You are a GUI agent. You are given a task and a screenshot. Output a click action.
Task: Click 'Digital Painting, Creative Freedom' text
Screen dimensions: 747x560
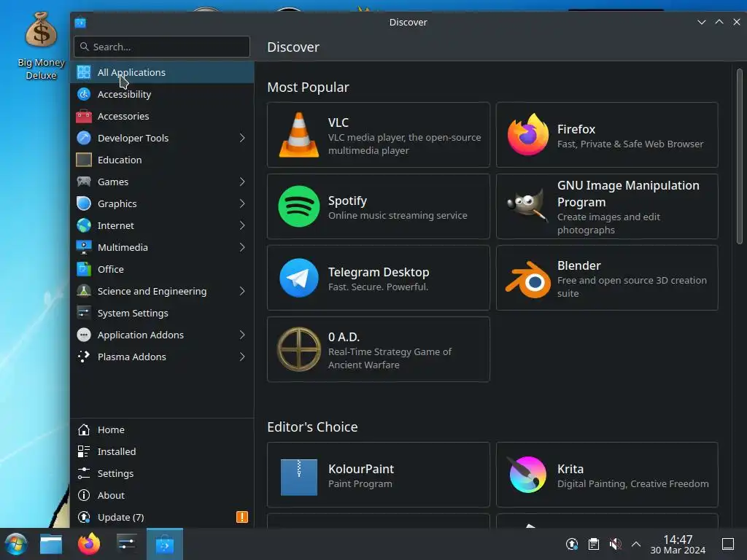pos(633,484)
